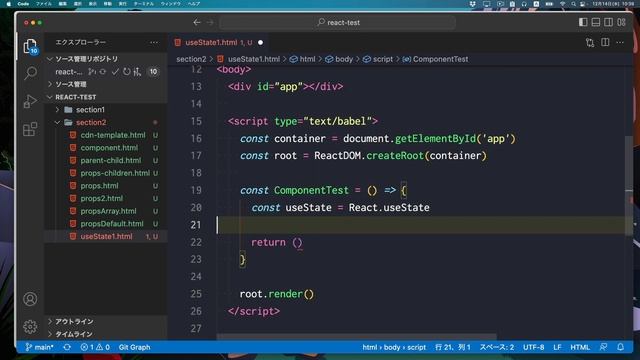Click the pending changes badge showing 10
The image size is (640, 360).
[x=153, y=72]
